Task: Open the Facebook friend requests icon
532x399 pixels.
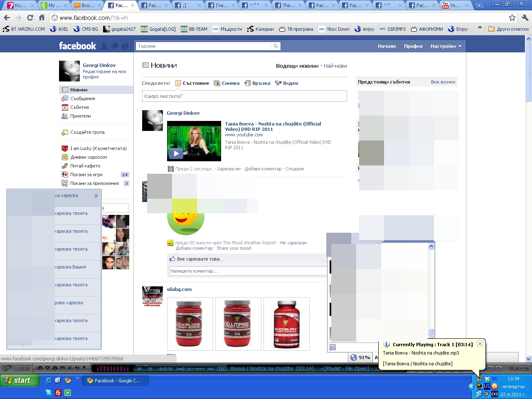Action: [x=104, y=46]
